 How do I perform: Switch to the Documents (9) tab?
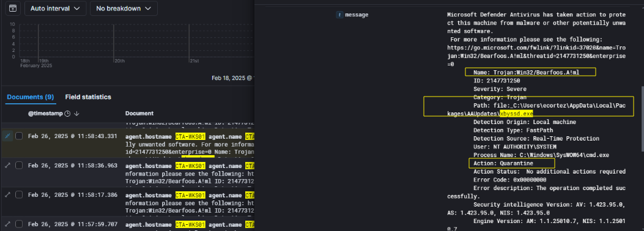pos(30,97)
